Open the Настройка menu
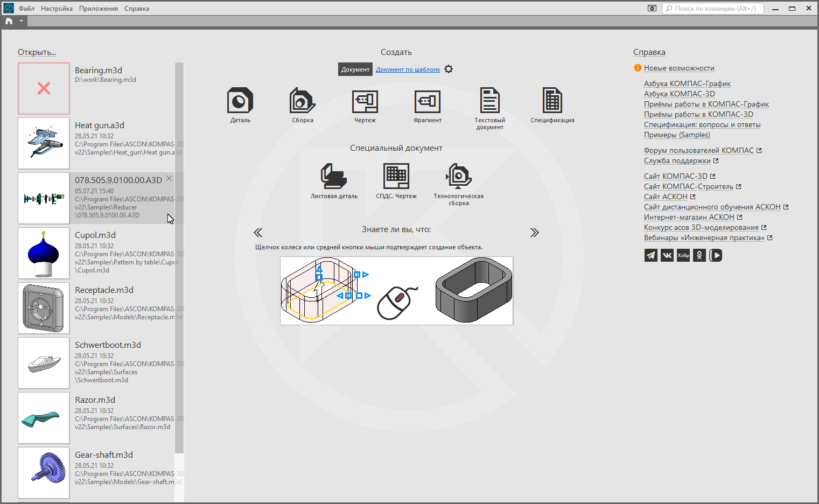819x504 pixels. 57,9
